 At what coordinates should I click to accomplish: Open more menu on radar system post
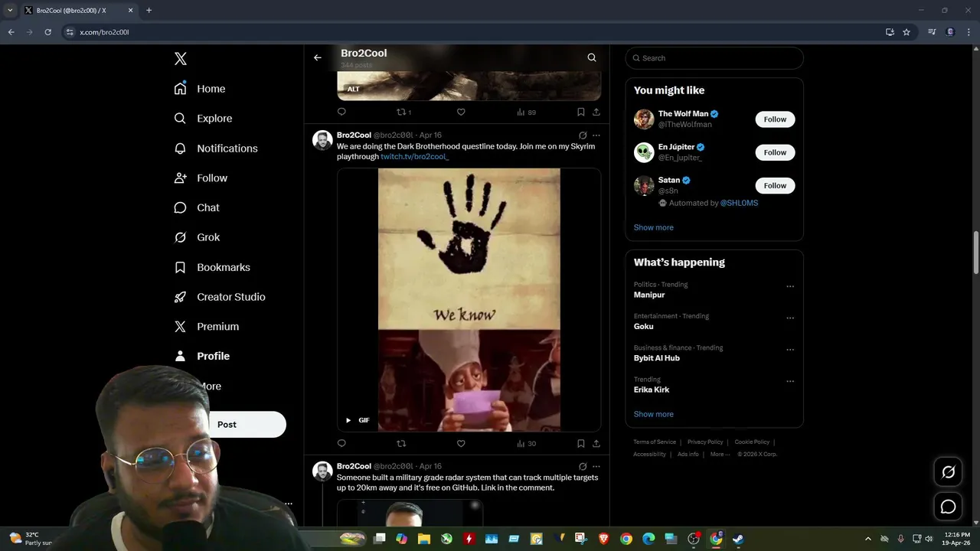pos(596,466)
